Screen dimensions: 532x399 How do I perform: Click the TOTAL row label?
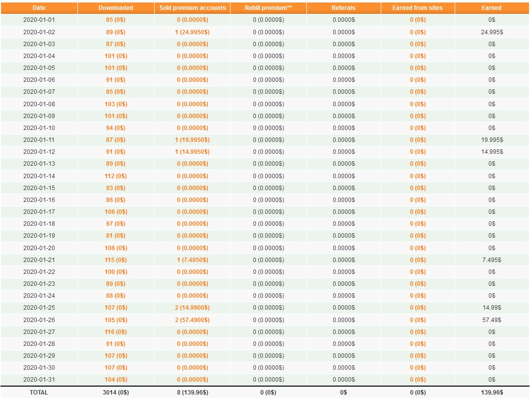(39, 393)
